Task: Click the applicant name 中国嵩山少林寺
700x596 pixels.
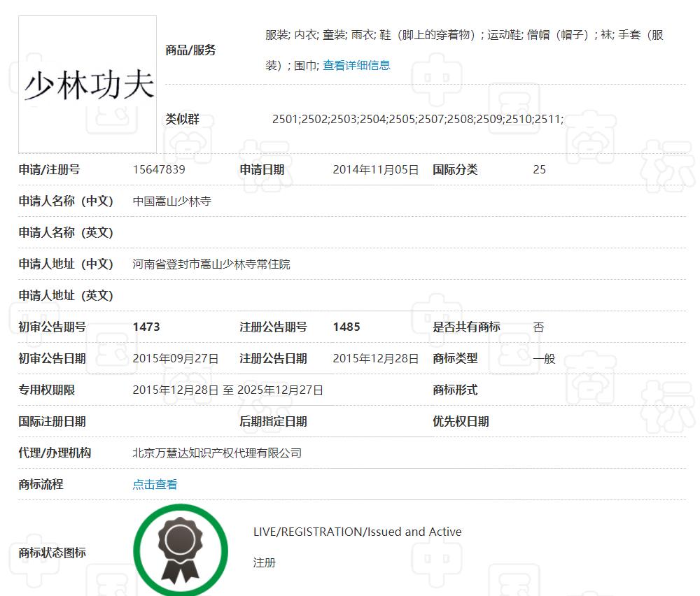Action: click(171, 201)
